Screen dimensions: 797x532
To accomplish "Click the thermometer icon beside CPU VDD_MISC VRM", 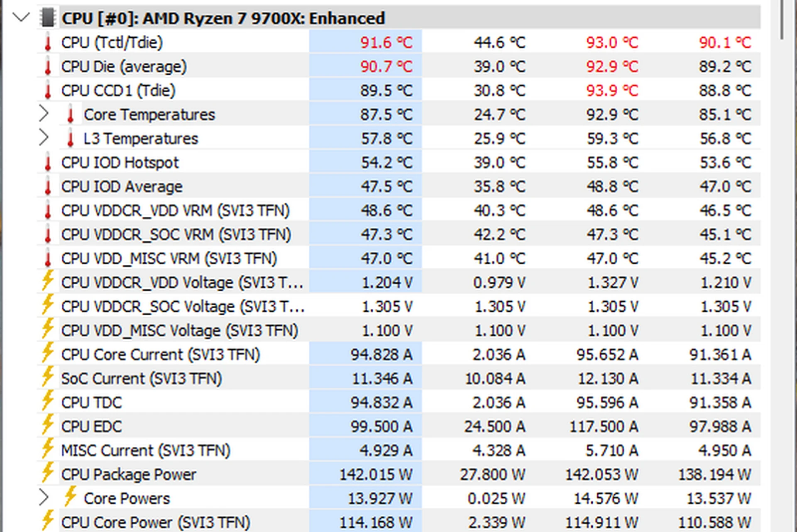I will click(x=48, y=259).
